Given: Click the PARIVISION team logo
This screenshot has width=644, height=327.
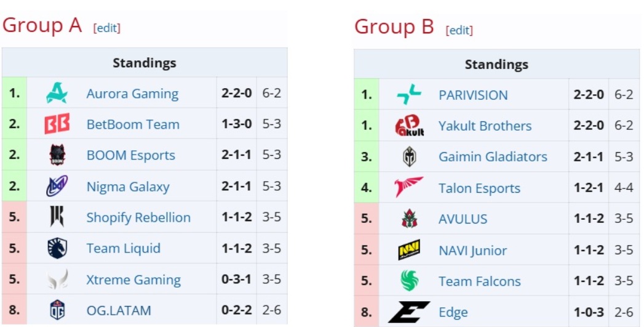Looking at the screenshot, I should 409,95.
